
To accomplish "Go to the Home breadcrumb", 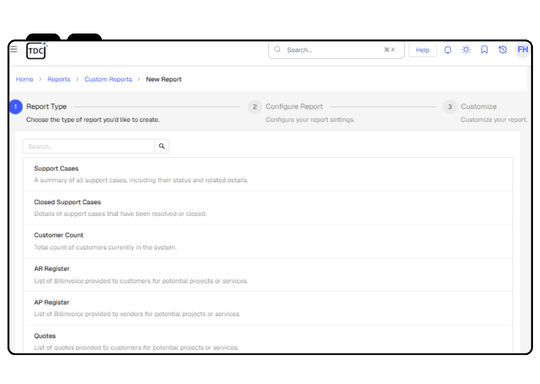I will 24,79.
